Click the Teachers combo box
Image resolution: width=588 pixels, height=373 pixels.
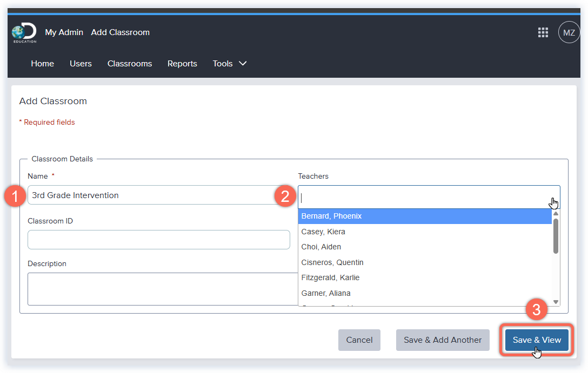[x=422, y=197]
